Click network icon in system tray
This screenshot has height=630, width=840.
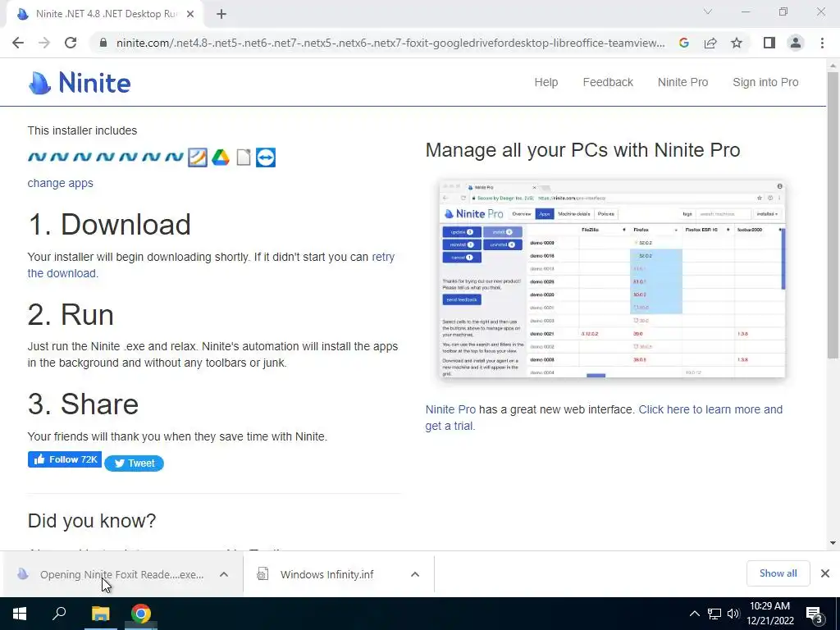[714, 614]
